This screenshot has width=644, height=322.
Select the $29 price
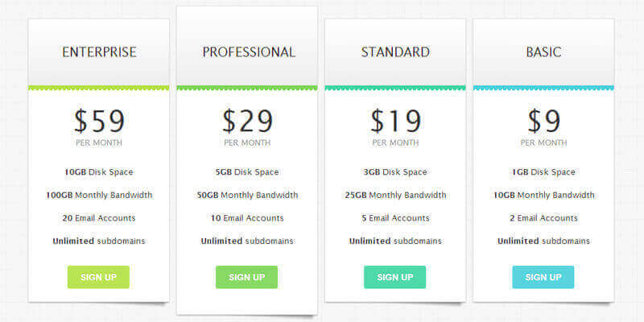click(248, 121)
